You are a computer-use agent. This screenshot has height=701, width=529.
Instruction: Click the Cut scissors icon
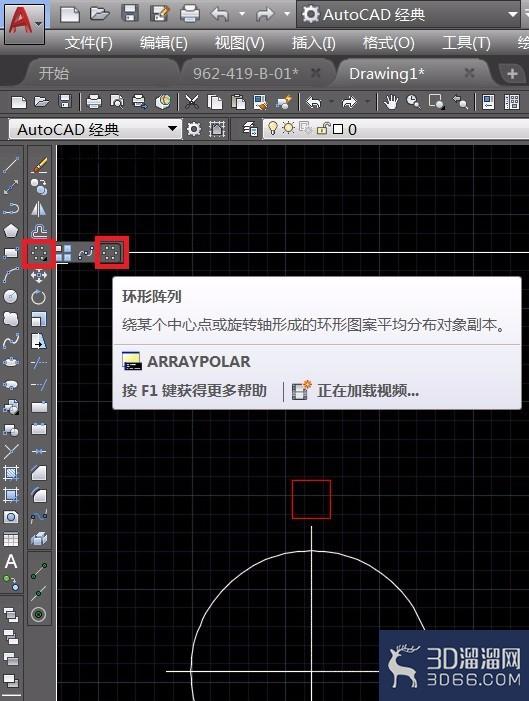click(192, 102)
